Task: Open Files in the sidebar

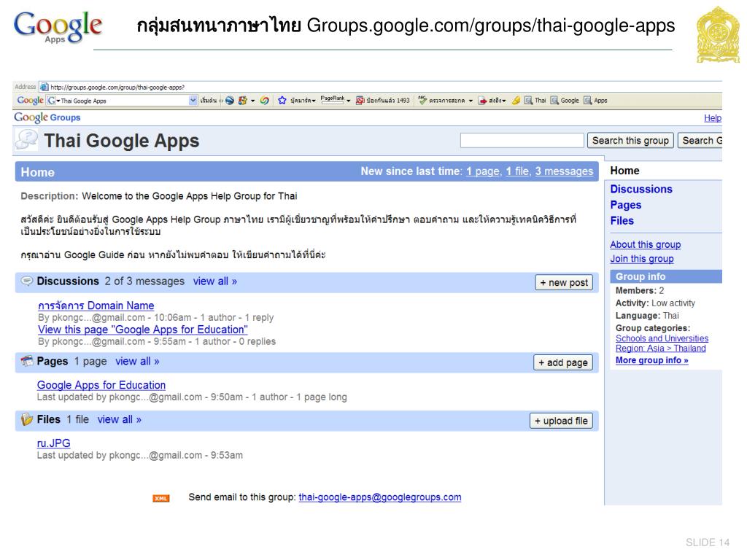Action: 622,220
